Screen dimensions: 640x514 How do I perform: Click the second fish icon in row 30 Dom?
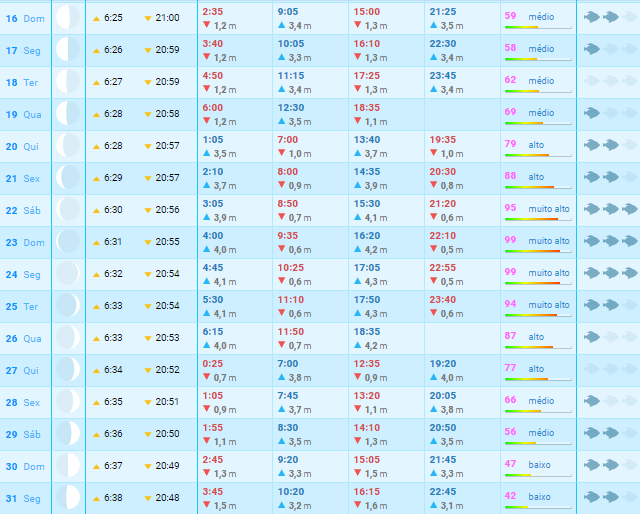click(611, 465)
